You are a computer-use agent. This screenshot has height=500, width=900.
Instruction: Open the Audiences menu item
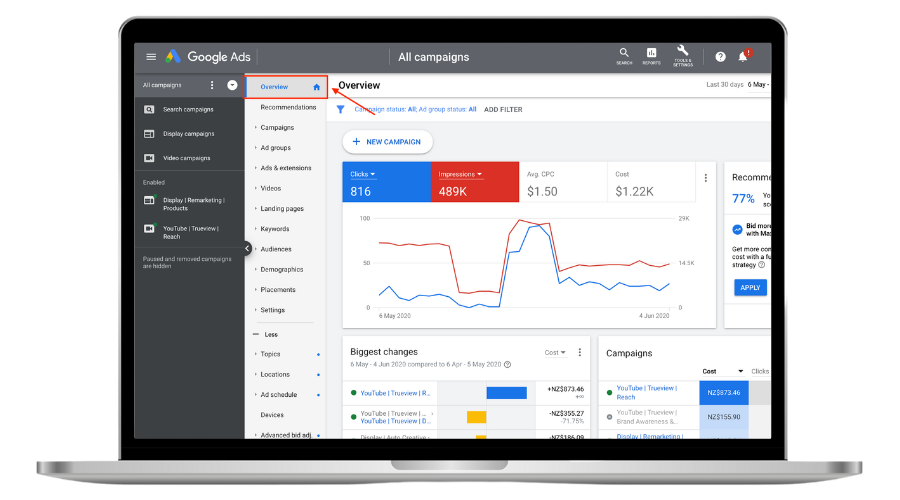click(276, 249)
